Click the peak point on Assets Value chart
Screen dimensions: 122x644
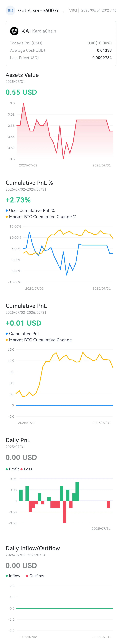coord(23,103)
